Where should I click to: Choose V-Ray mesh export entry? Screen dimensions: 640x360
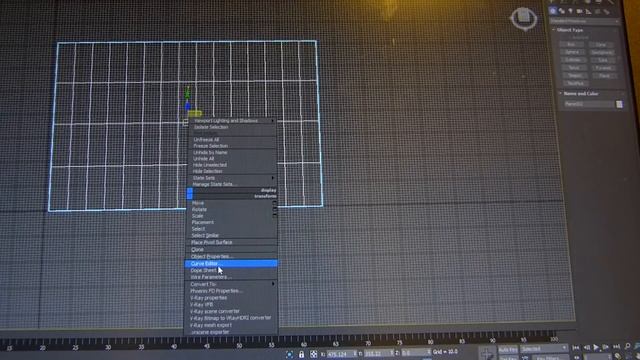(231, 325)
